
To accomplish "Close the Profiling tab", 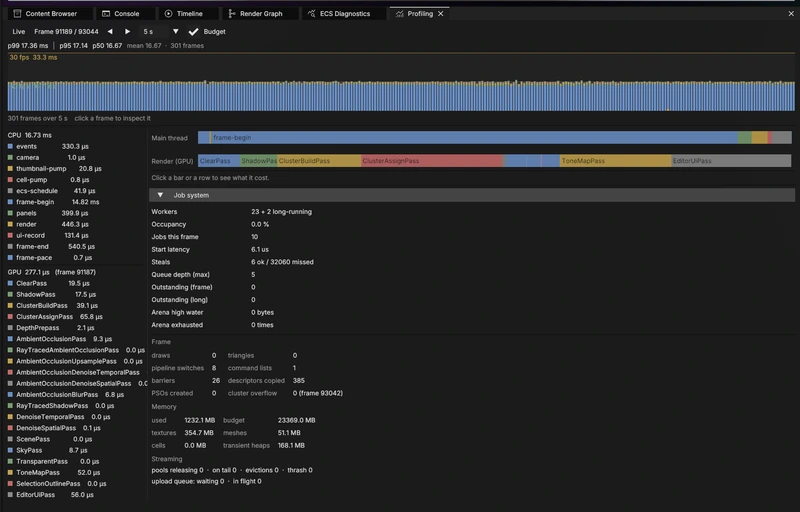I will 441,14.
